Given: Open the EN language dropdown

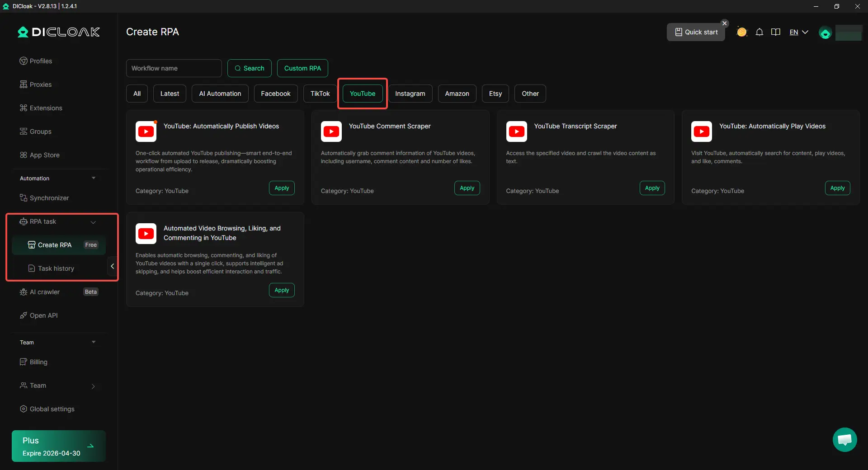Looking at the screenshot, I should click(x=798, y=32).
